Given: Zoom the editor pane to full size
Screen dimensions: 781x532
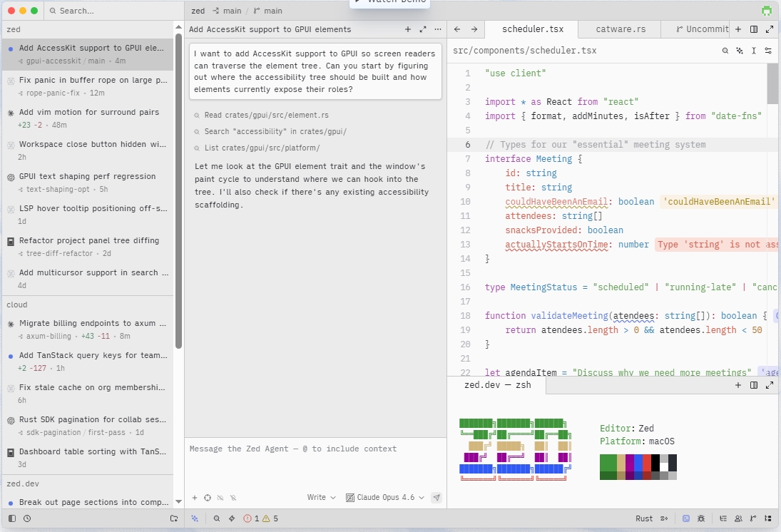Looking at the screenshot, I should [x=770, y=29].
